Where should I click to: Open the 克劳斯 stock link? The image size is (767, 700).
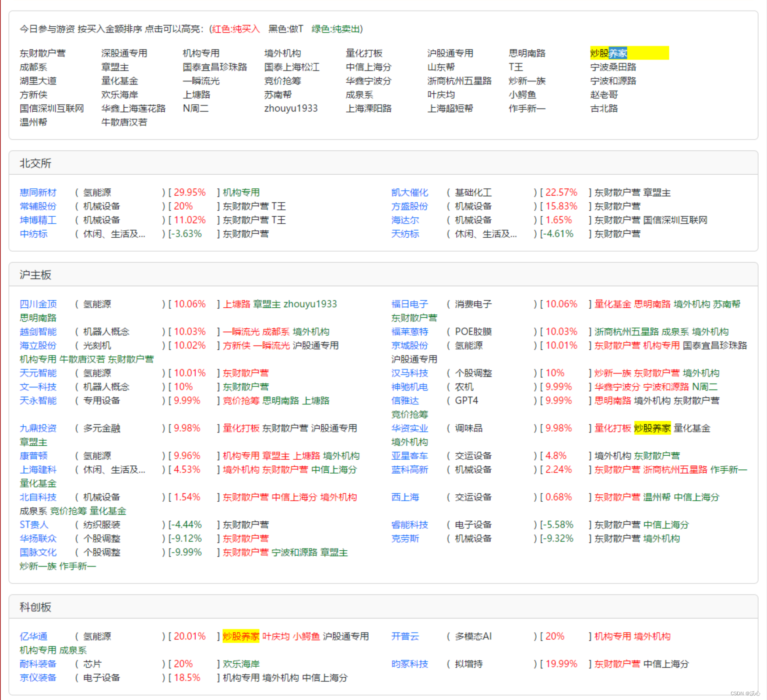405,538
